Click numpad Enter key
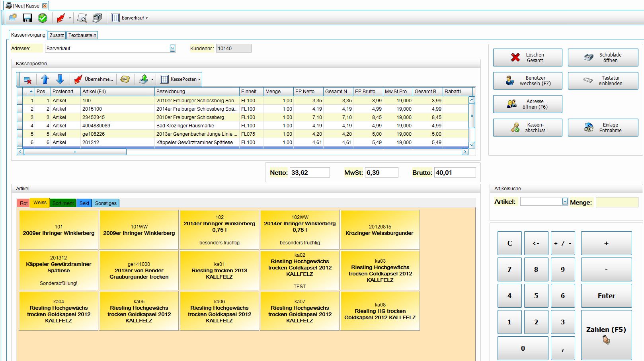The image size is (644, 361). pyautogui.click(x=606, y=296)
